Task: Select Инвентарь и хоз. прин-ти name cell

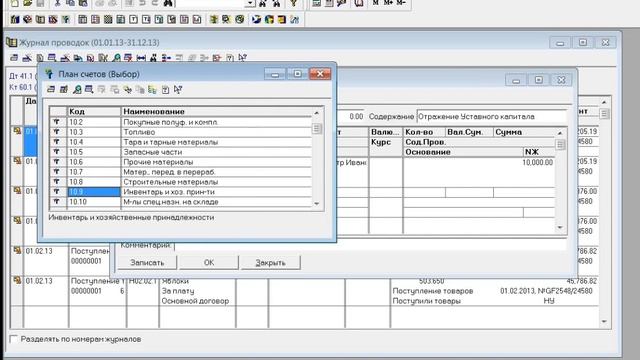Action: 216,192
